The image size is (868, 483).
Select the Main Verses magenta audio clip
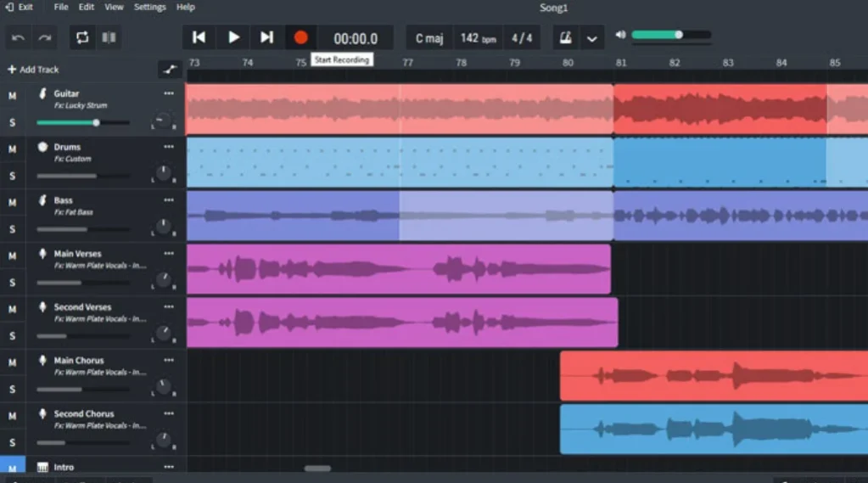(399, 269)
